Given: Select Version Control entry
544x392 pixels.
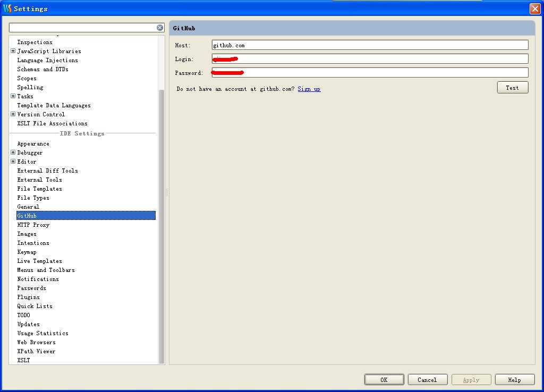Looking at the screenshot, I should point(41,115).
